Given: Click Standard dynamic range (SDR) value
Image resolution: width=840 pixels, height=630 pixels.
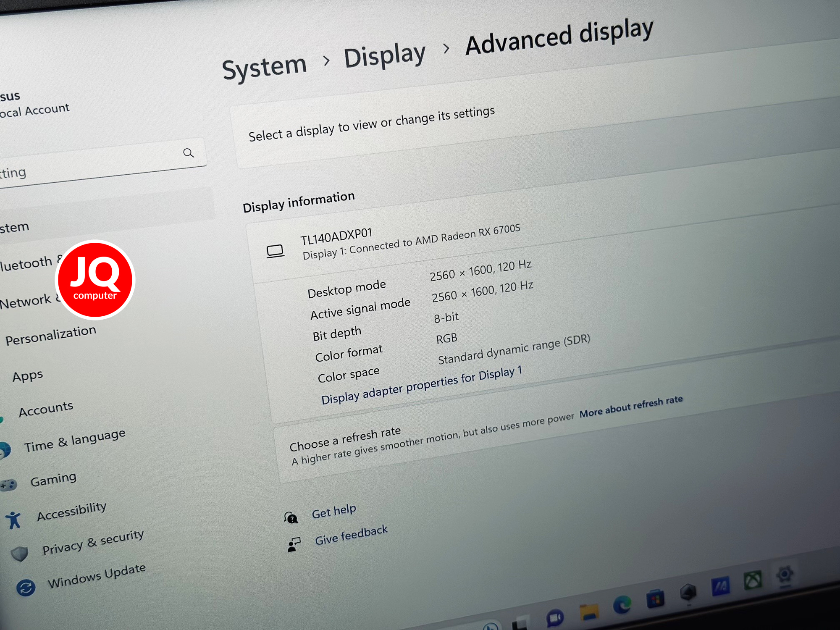Looking at the screenshot, I should coord(514,350).
